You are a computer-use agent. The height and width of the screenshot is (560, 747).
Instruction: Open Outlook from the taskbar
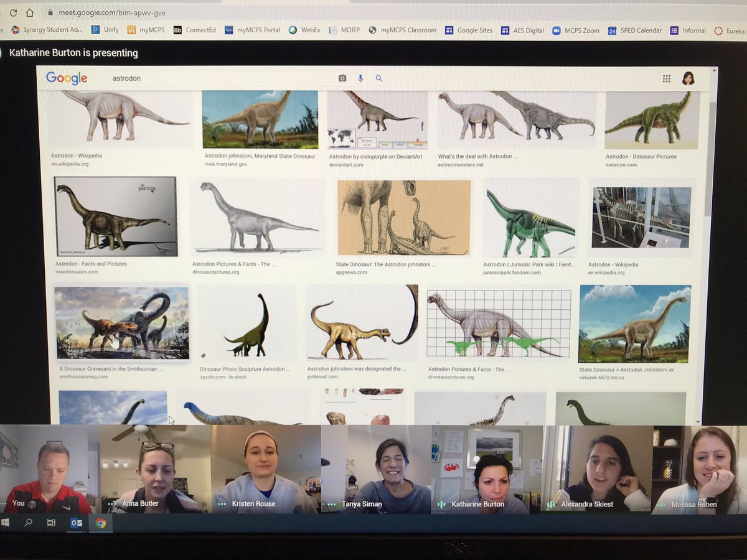coord(76,523)
